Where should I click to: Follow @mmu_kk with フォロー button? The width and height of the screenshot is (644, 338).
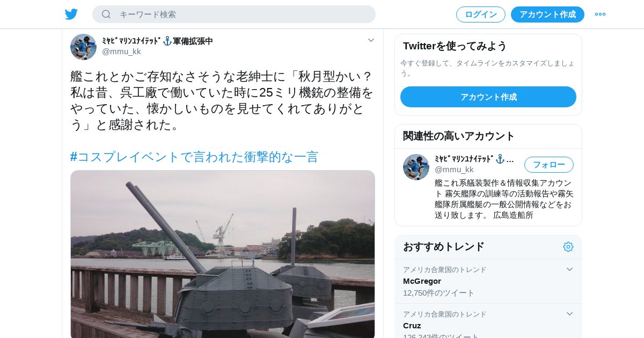[549, 165]
